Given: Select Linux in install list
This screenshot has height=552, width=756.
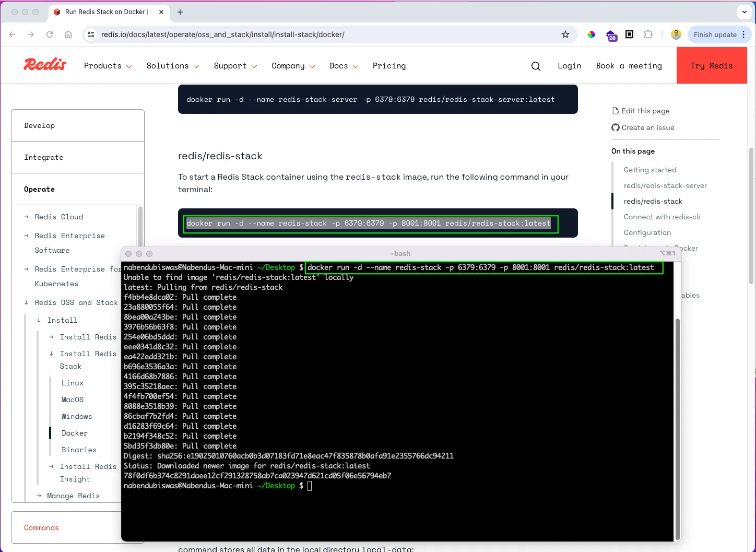Looking at the screenshot, I should [73, 383].
